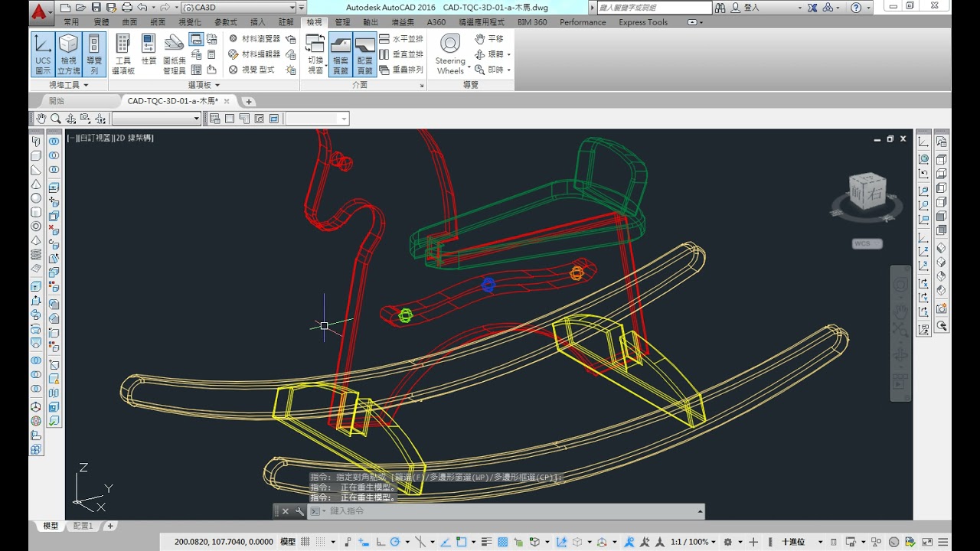This screenshot has height=551, width=980.
Task: Open the 圖紙集管理員 sheet set manager
Action: 175,54
